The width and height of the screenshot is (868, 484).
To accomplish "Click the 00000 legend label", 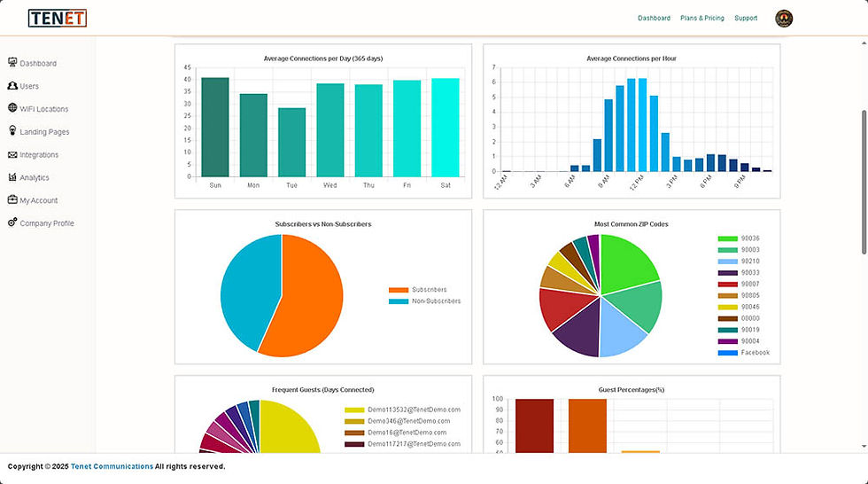I will (751, 318).
